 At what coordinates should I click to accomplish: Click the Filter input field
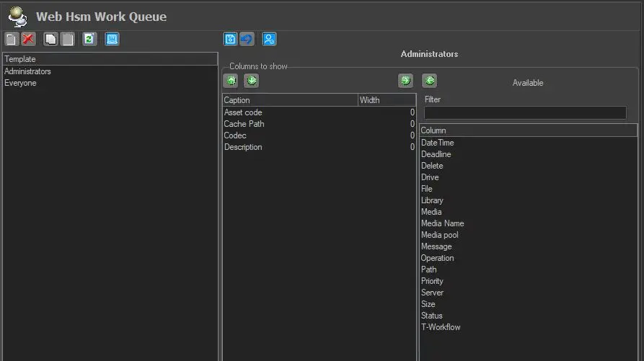pos(524,113)
